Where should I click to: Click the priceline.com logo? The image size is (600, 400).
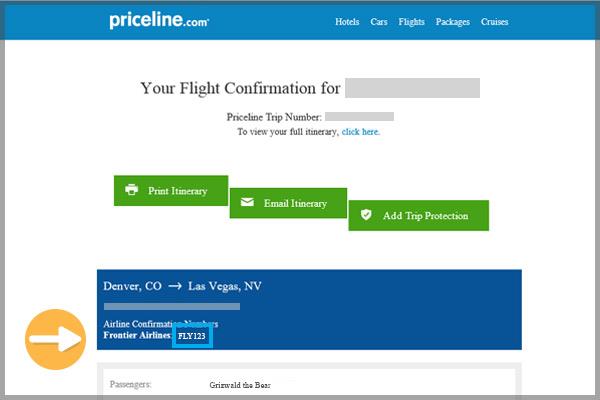click(x=159, y=20)
